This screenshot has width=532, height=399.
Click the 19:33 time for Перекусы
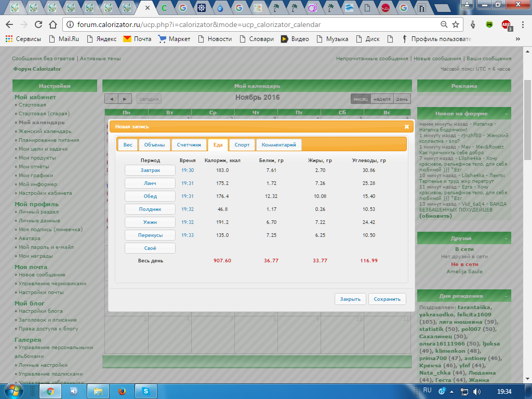[187, 235]
